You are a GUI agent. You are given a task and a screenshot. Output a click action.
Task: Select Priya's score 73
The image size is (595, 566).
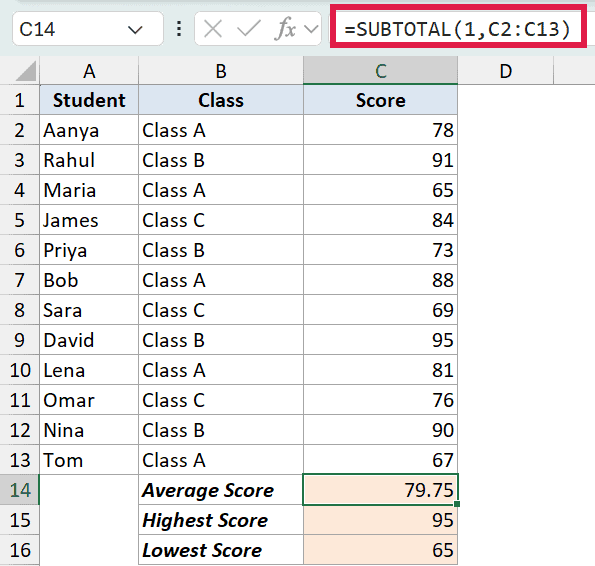(x=381, y=250)
